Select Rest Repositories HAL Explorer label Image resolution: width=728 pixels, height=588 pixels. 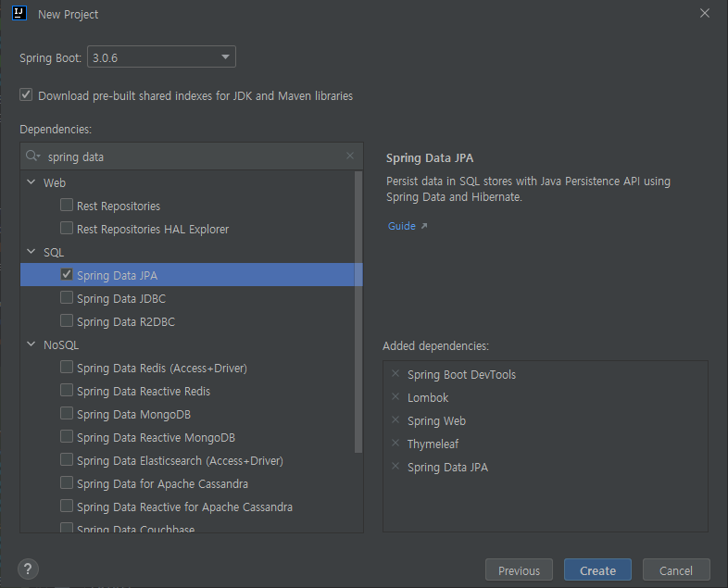153,230
